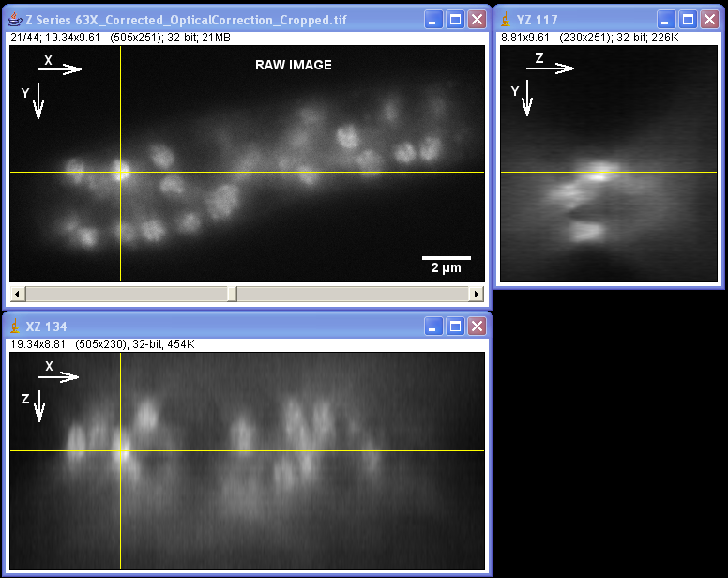The image size is (728, 578).
Task: Click the Java icon in Z Series title bar
Action: (x=15, y=20)
